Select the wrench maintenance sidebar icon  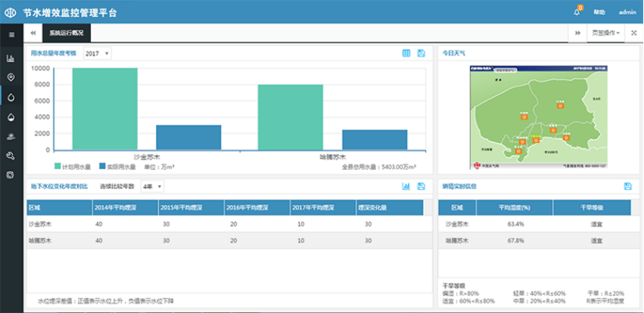point(11,155)
